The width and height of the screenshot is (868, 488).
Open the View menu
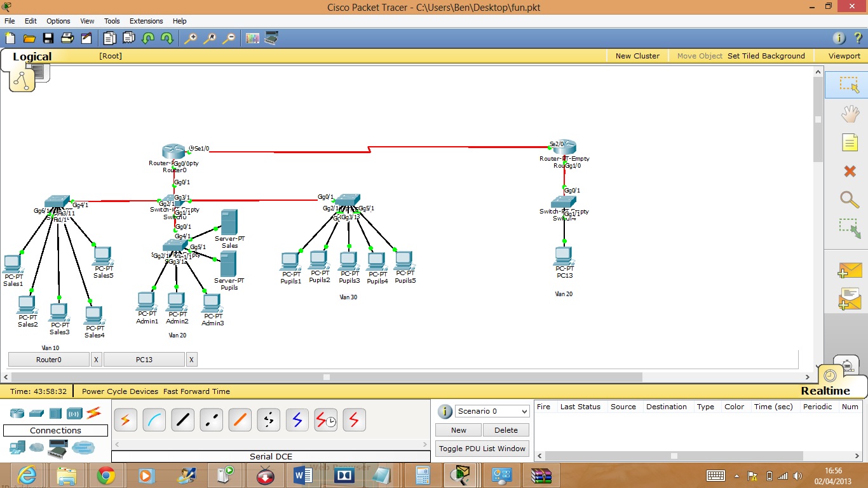click(87, 21)
